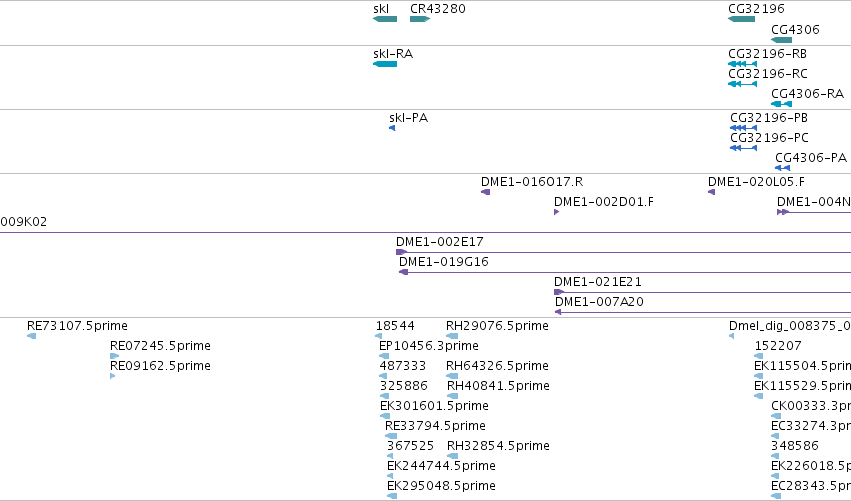The image size is (851, 501).
Task: Select the CR43280 gene arrow glyph
Action: [420, 19]
